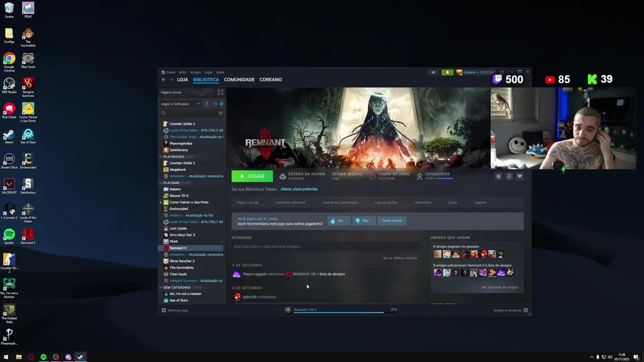Open the Página na loja link tab
644x362 pixels.
[248, 203]
